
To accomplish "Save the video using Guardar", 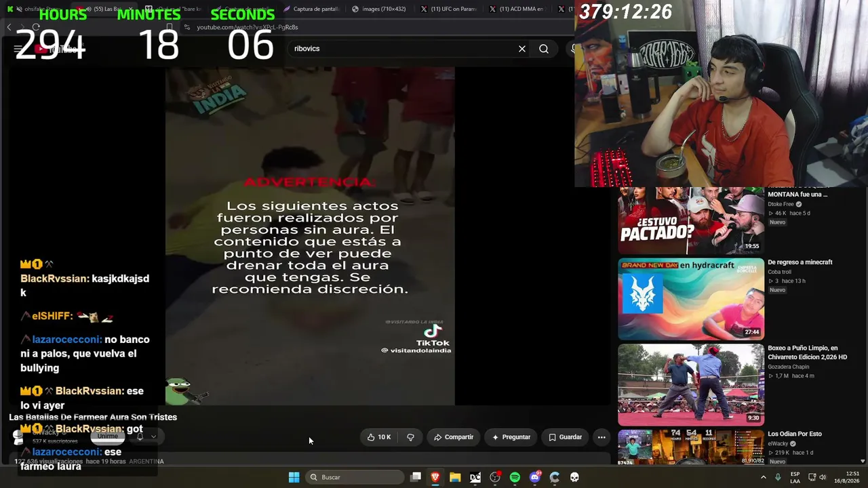I will click(565, 437).
